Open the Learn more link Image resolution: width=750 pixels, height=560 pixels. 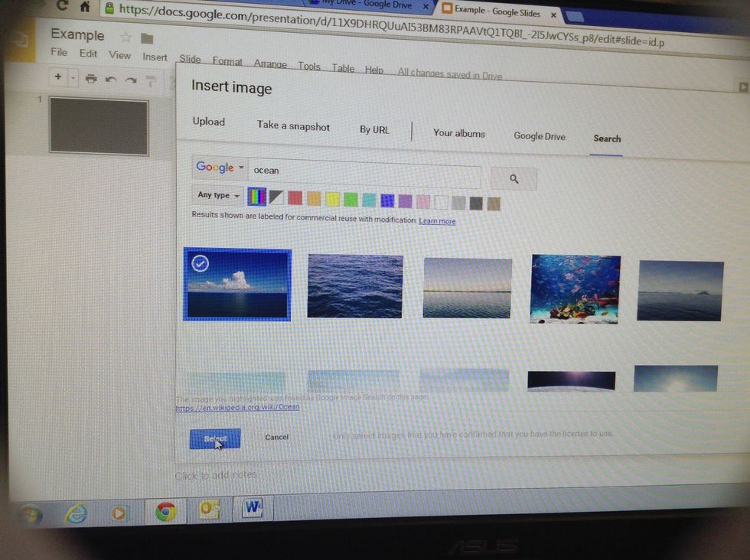(437, 221)
